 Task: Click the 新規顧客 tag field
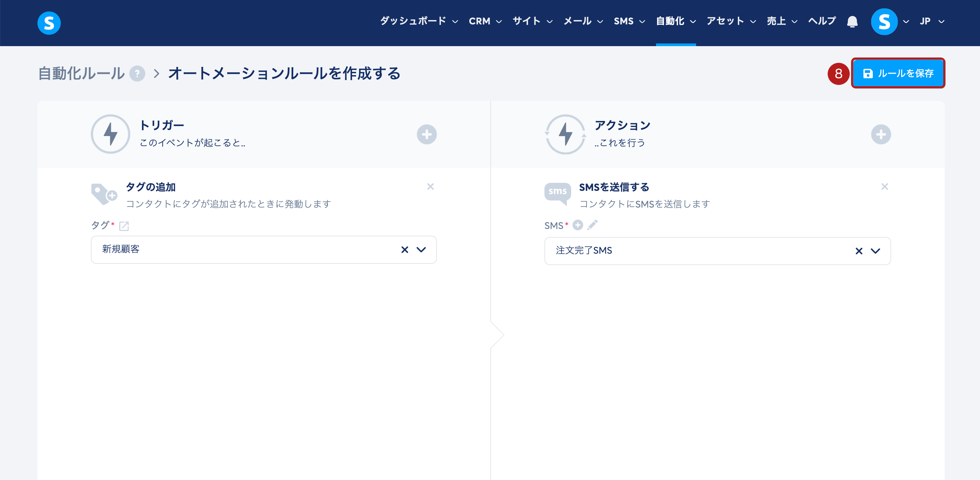point(264,250)
